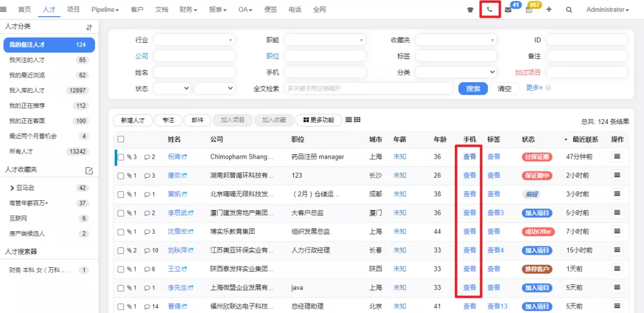Select 所有人才 category

pos(49,151)
